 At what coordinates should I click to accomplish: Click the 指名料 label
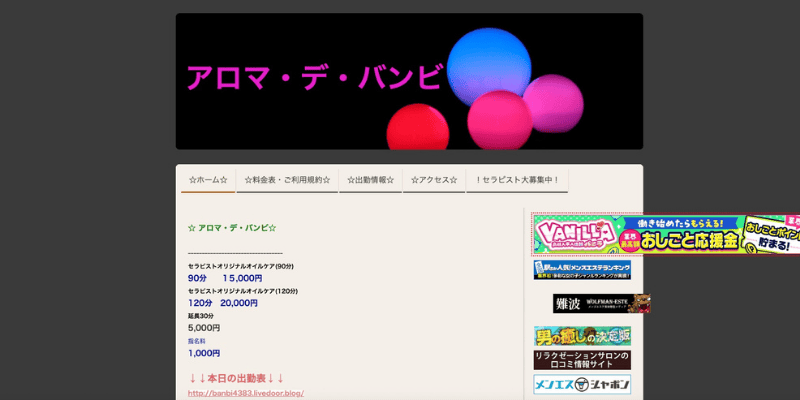click(197, 341)
